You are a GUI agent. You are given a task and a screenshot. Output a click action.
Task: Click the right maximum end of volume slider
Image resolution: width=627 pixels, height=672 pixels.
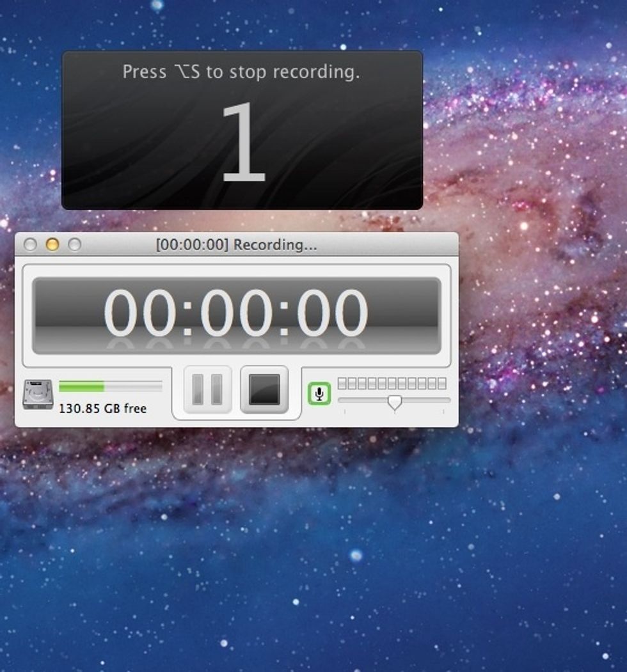tap(448, 401)
